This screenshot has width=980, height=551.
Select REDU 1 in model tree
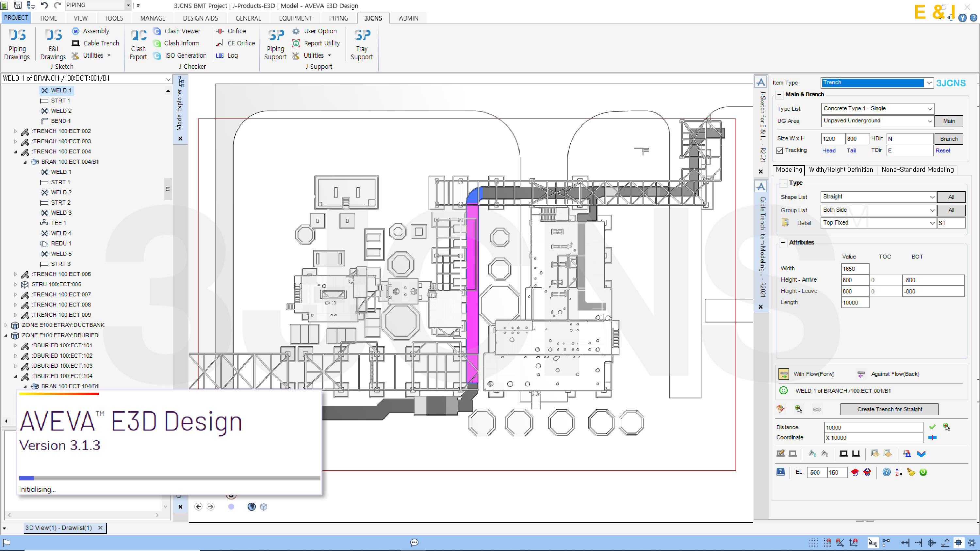coord(56,244)
